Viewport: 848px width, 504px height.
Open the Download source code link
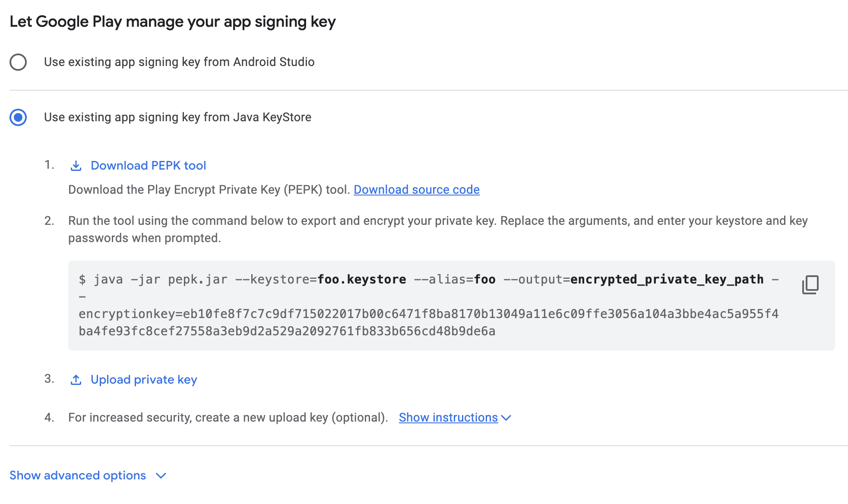pos(416,190)
